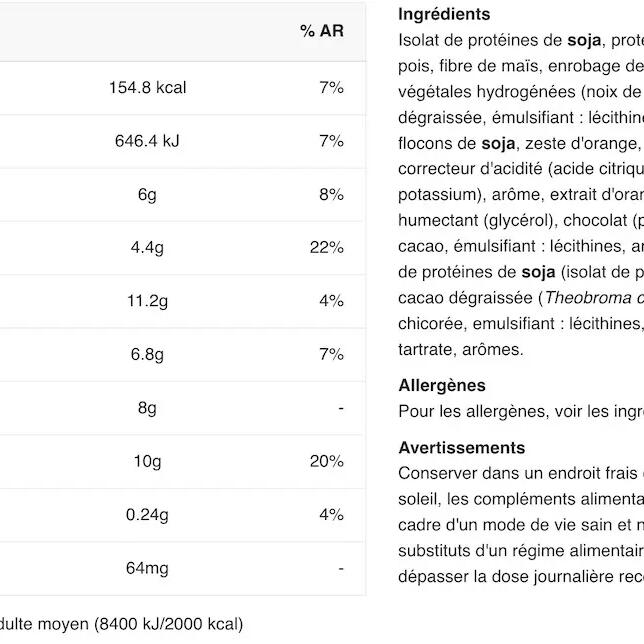
Task: Click the Ingrédients heading
Action: pyautogui.click(x=444, y=14)
